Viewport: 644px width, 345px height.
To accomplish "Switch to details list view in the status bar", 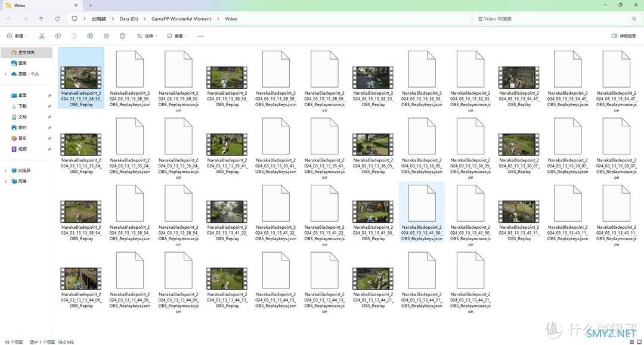I will [x=631, y=341].
